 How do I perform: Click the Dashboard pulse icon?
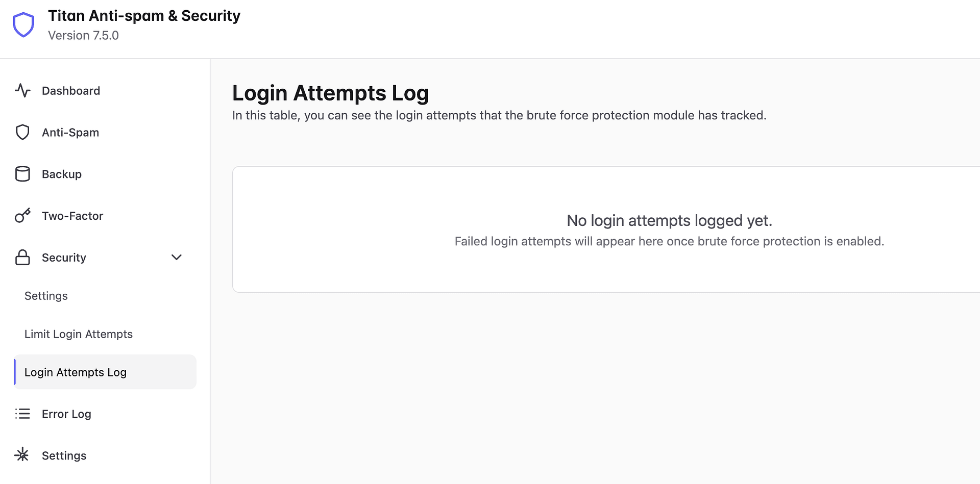(x=22, y=91)
